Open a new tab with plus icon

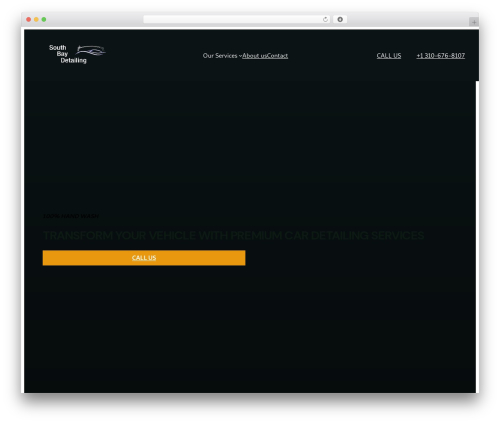pos(474,22)
